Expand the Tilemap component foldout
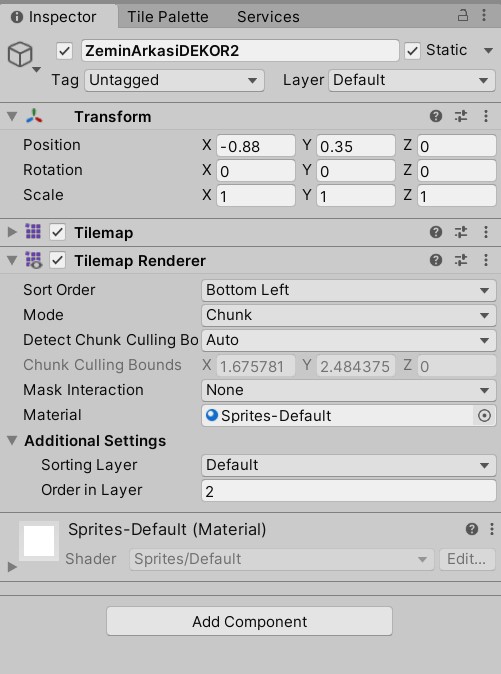Screen dimensions: 501x674 pyautogui.click(x=12, y=233)
